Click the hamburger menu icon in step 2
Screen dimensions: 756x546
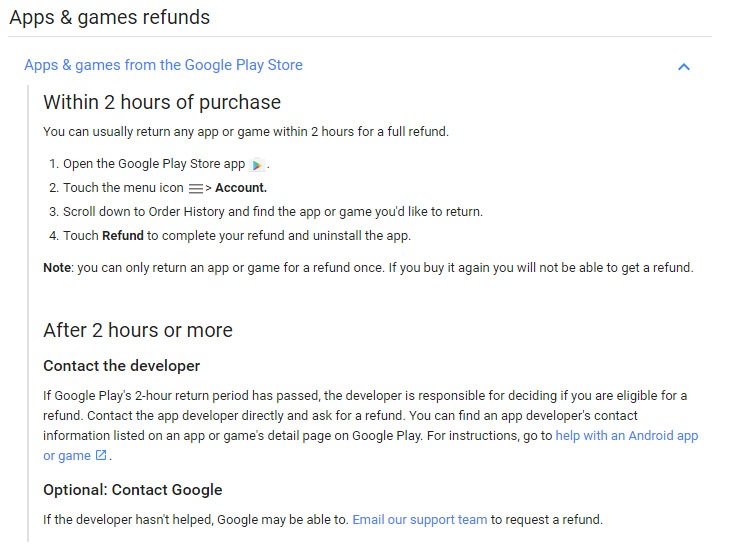[195, 188]
